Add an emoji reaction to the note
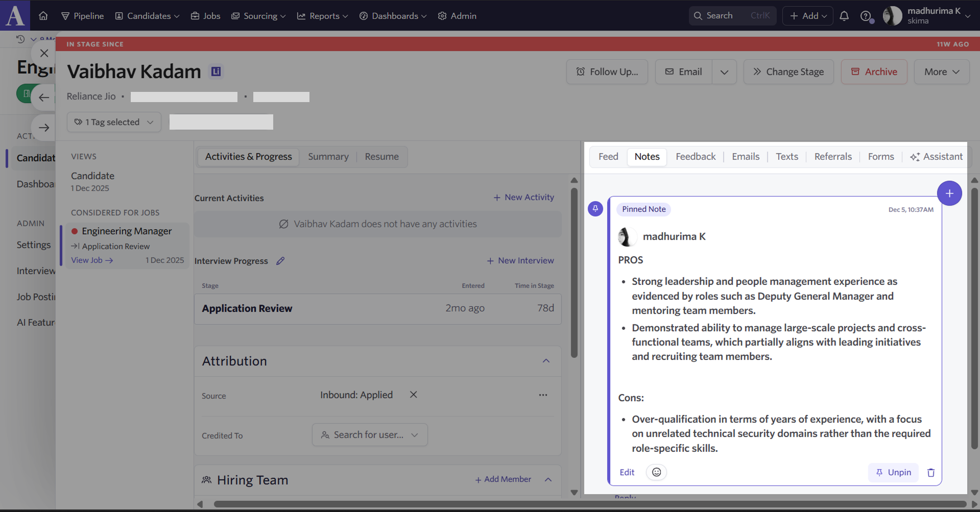Viewport: 980px width, 512px height. point(656,472)
